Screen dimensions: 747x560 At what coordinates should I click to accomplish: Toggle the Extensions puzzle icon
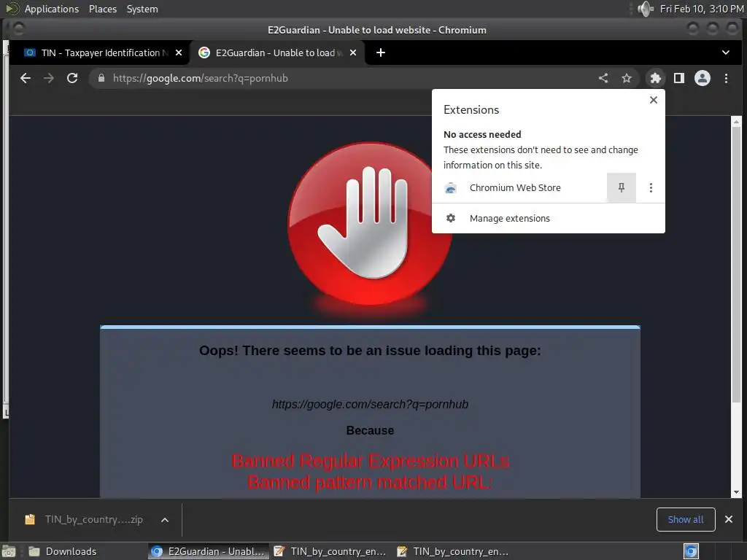(656, 78)
